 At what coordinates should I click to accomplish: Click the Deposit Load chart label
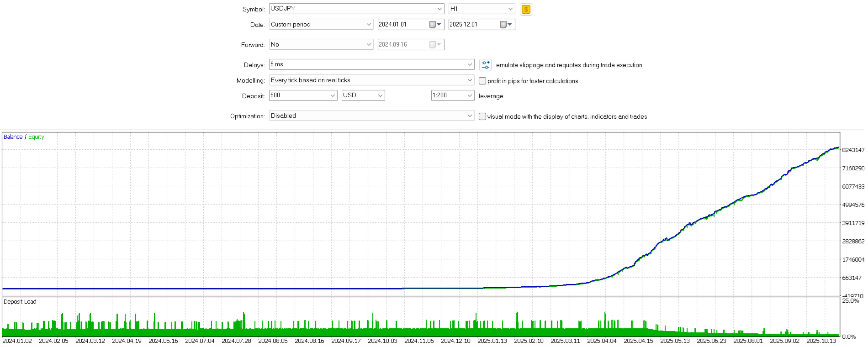click(x=20, y=302)
